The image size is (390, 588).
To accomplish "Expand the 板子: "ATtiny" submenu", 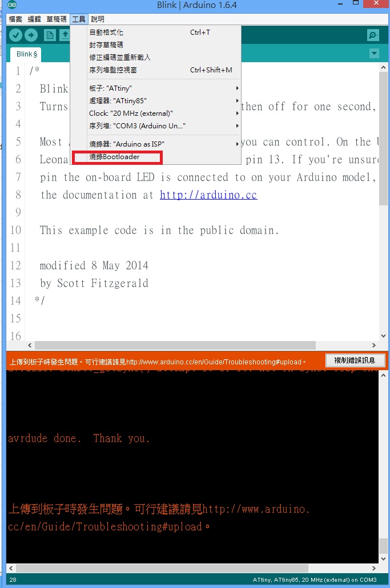I will point(155,88).
